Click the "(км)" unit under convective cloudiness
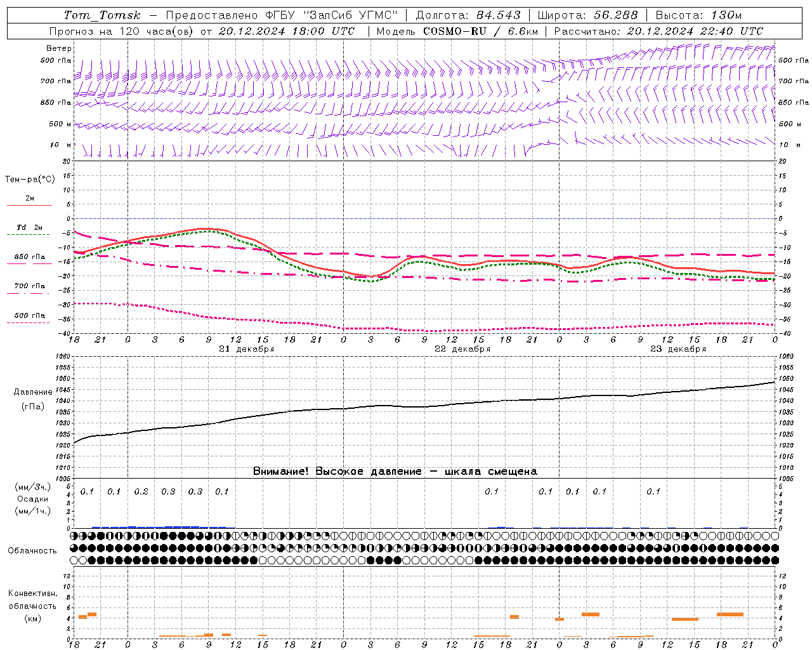Screen dimensions: 812x650 pos(32,618)
